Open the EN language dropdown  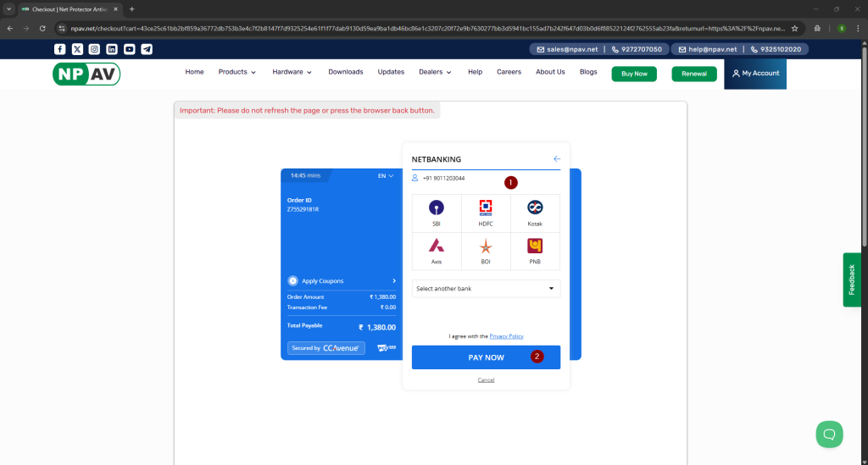coord(386,175)
